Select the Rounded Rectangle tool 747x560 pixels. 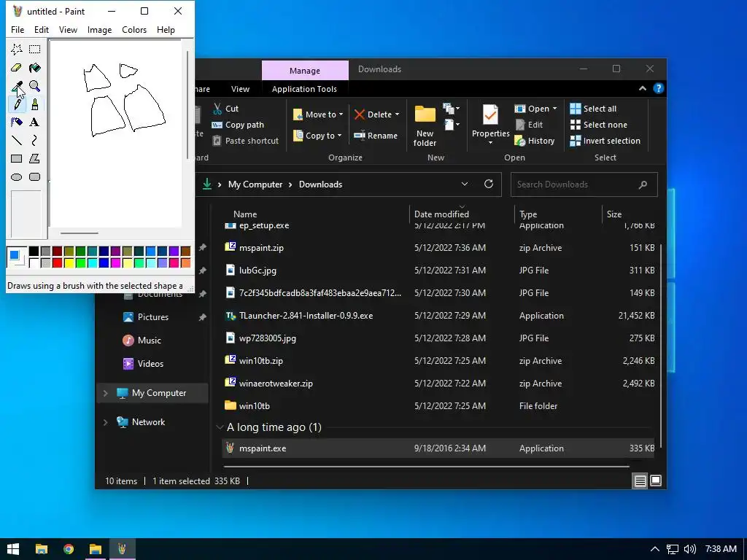[x=35, y=176]
